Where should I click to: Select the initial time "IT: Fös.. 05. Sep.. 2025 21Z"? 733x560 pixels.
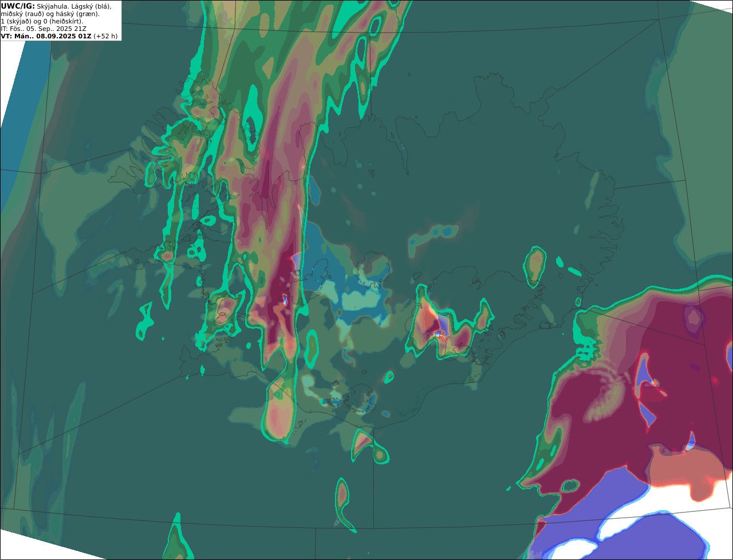(43, 29)
